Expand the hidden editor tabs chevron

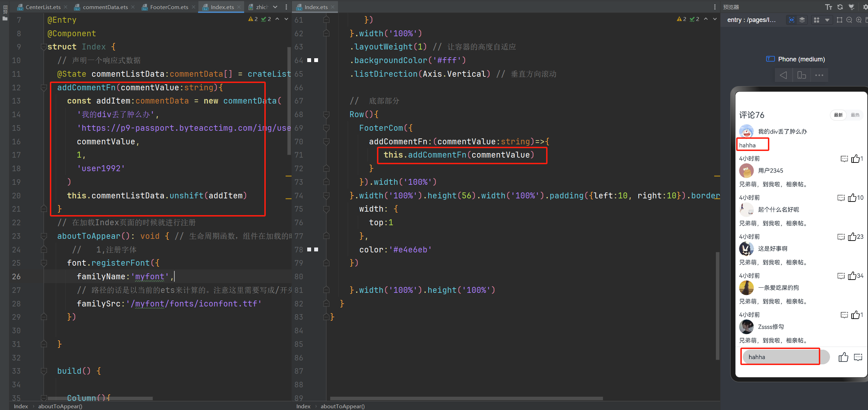coord(275,7)
